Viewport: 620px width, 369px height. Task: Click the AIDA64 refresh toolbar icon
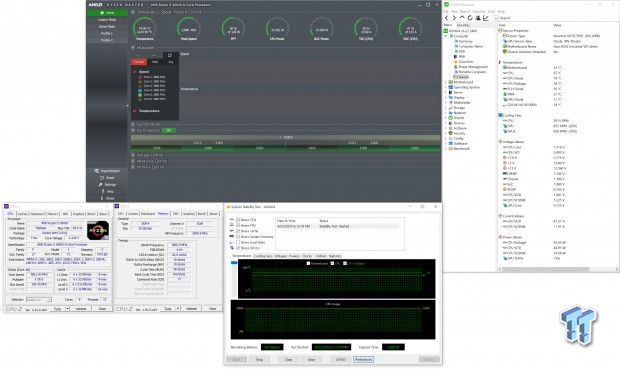470,18
